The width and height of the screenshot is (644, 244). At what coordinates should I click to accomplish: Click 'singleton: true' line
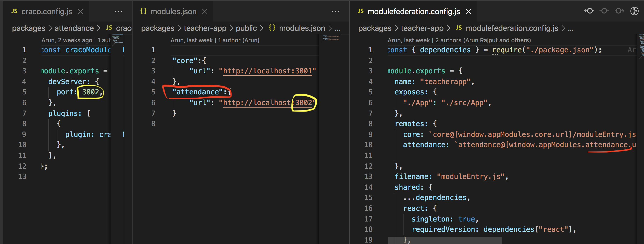click(x=445, y=219)
